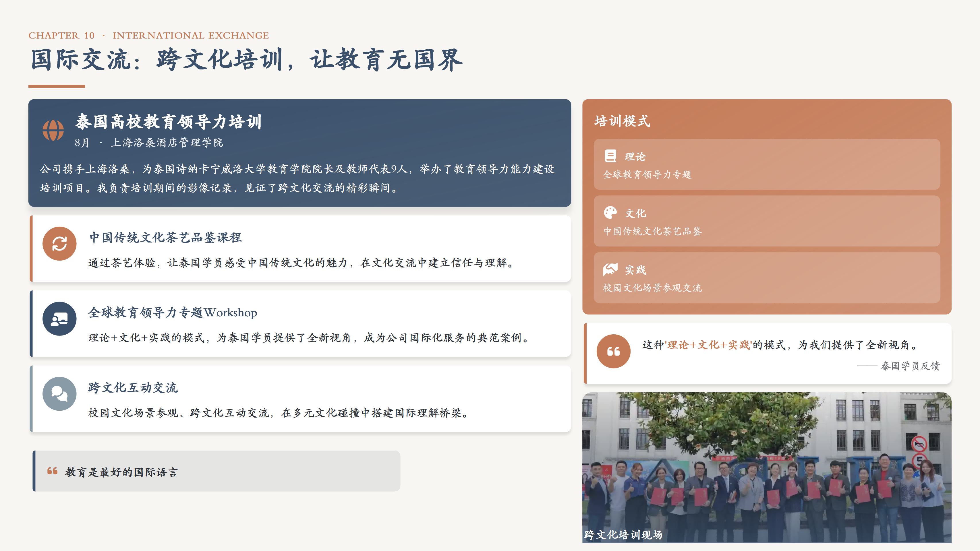Viewport: 980px width, 551px height.
Task: Click the large orange quotation mark circle
Action: tap(613, 351)
